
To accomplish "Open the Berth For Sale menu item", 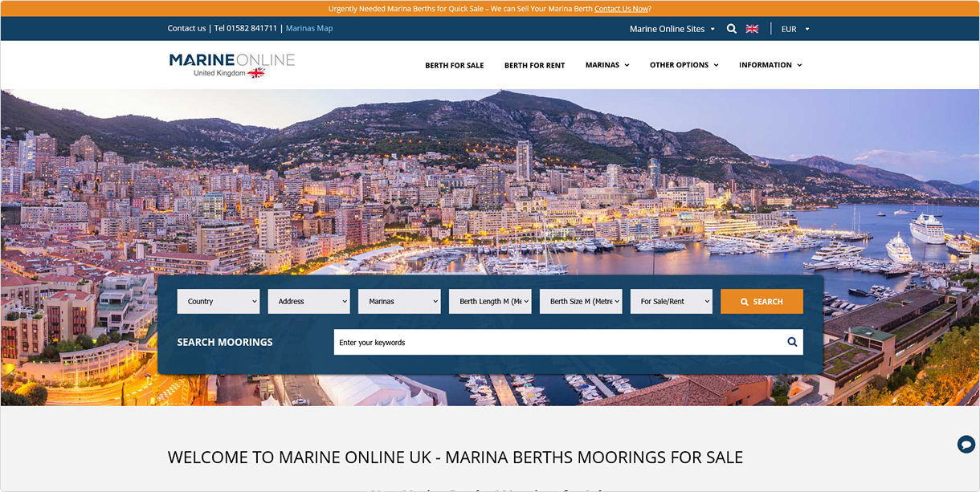I will pyautogui.click(x=454, y=65).
